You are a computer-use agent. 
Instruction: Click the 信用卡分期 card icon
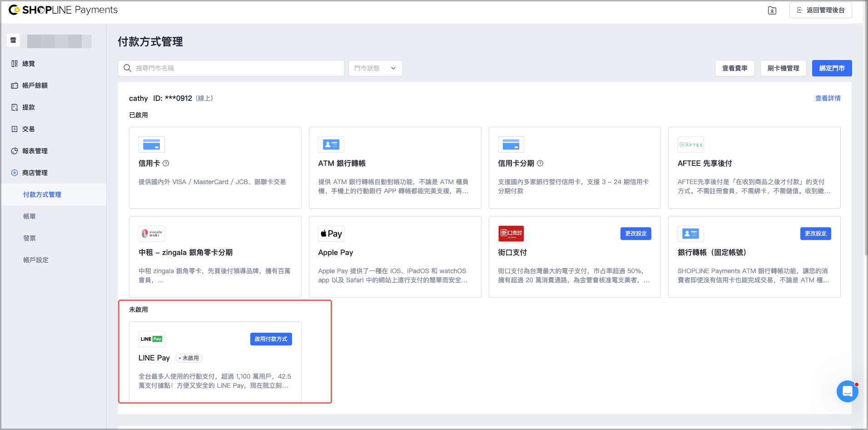tap(511, 145)
